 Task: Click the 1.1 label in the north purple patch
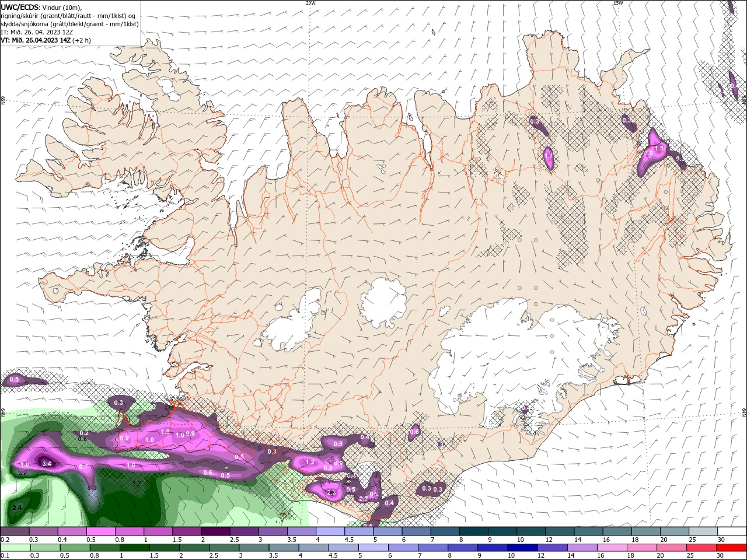[548, 155]
